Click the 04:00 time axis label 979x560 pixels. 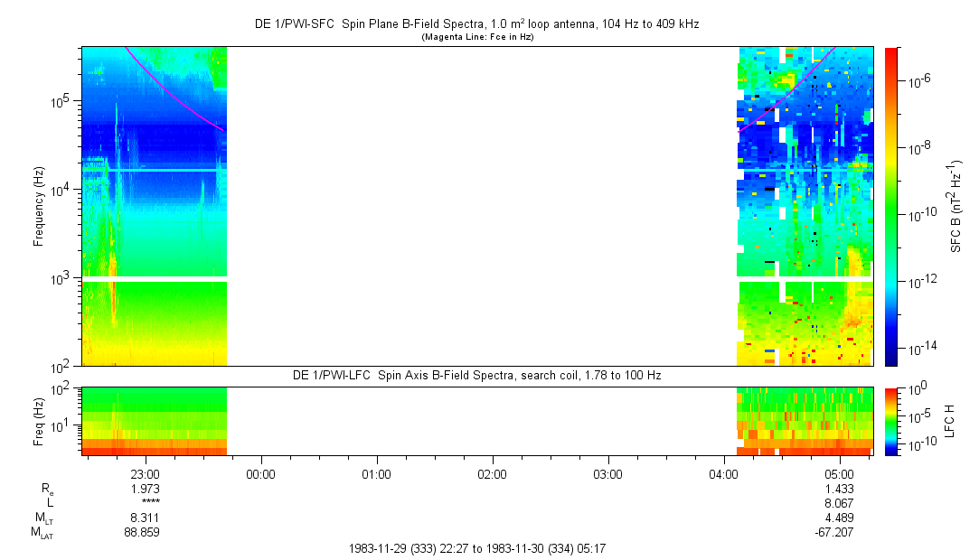[724, 474]
